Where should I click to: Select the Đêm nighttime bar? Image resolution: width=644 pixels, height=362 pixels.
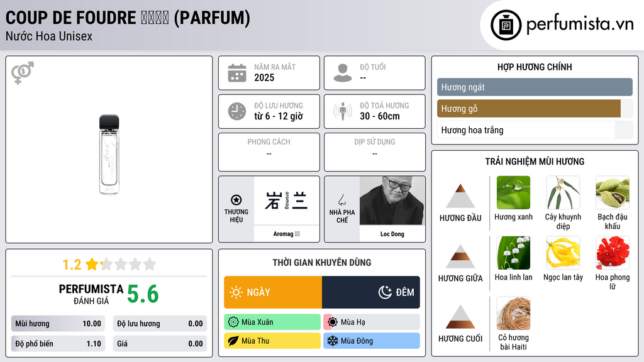[371, 292]
